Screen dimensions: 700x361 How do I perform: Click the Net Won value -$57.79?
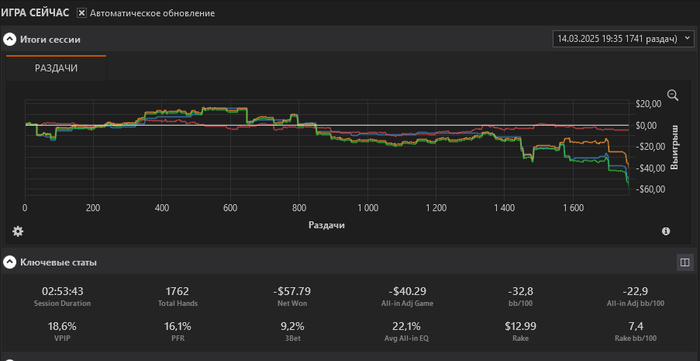pyautogui.click(x=292, y=291)
